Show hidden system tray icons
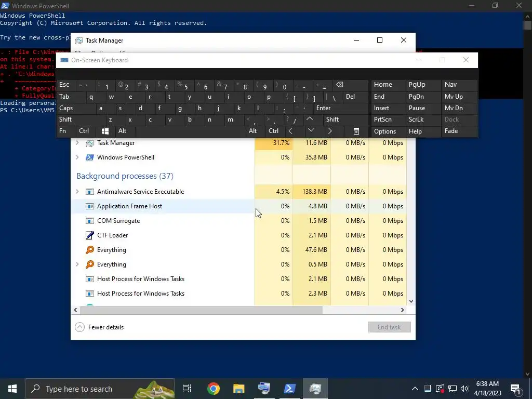532x399 pixels. pos(415,389)
